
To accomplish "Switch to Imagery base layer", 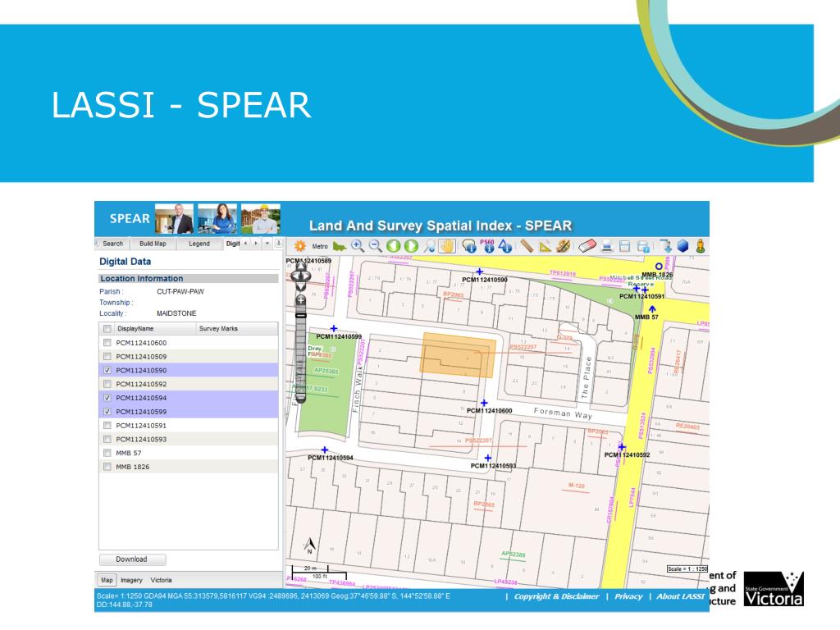I will [132, 580].
